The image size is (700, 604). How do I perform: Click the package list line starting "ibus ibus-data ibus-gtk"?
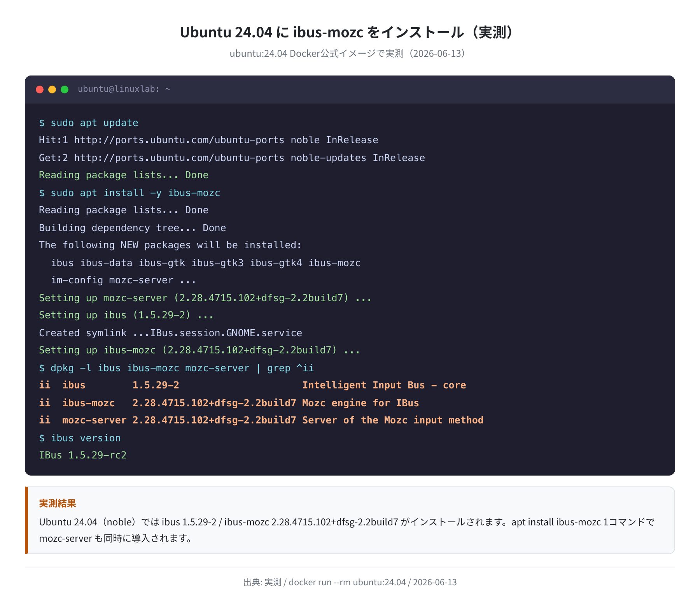click(x=206, y=263)
